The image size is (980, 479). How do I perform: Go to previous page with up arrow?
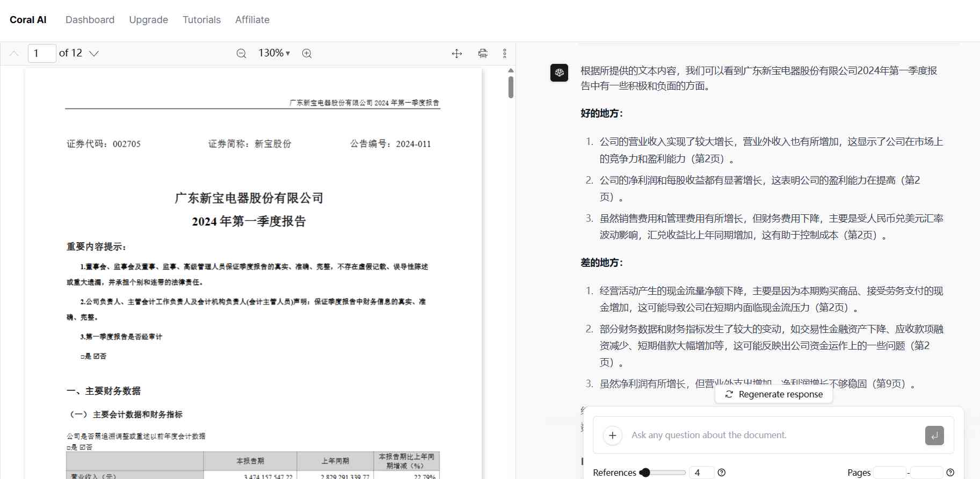coord(14,53)
